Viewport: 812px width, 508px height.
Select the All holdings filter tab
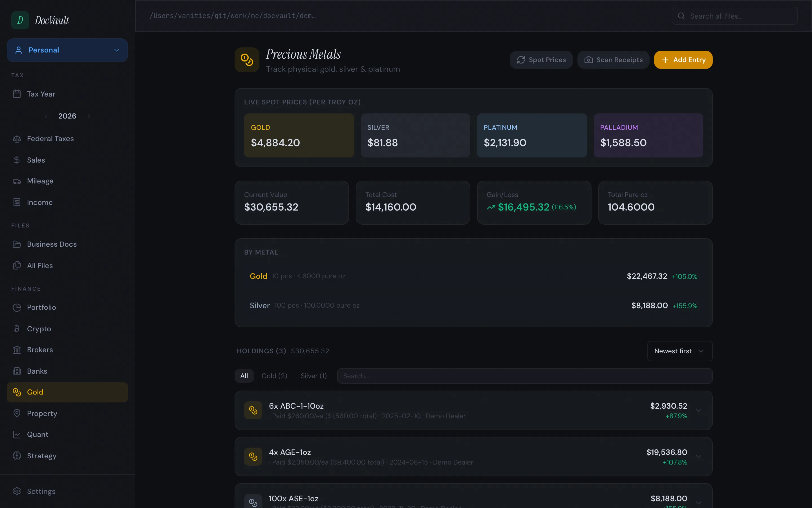point(244,376)
